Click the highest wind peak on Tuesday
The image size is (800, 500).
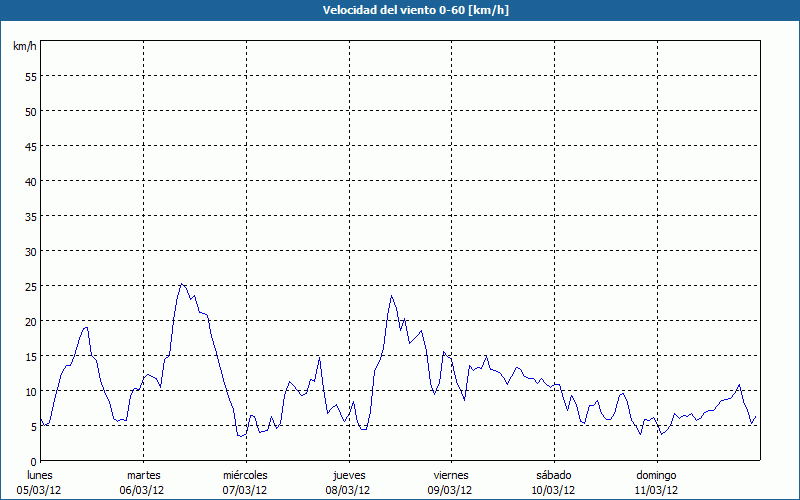[x=181, y=284]
